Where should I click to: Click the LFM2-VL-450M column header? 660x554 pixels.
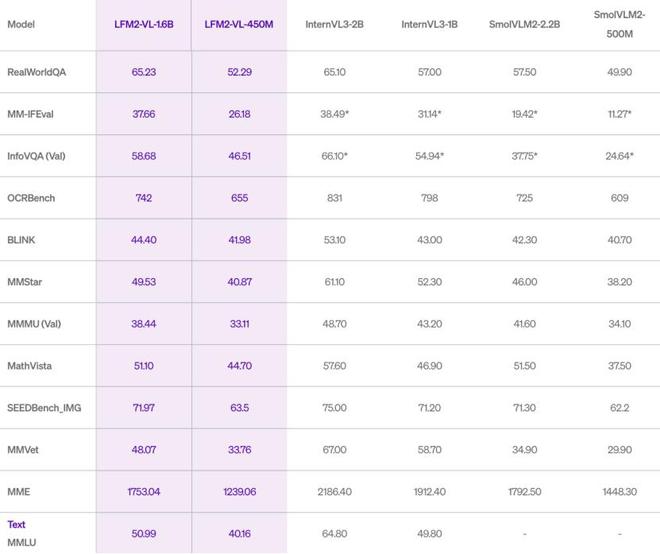tap(239, 24)
